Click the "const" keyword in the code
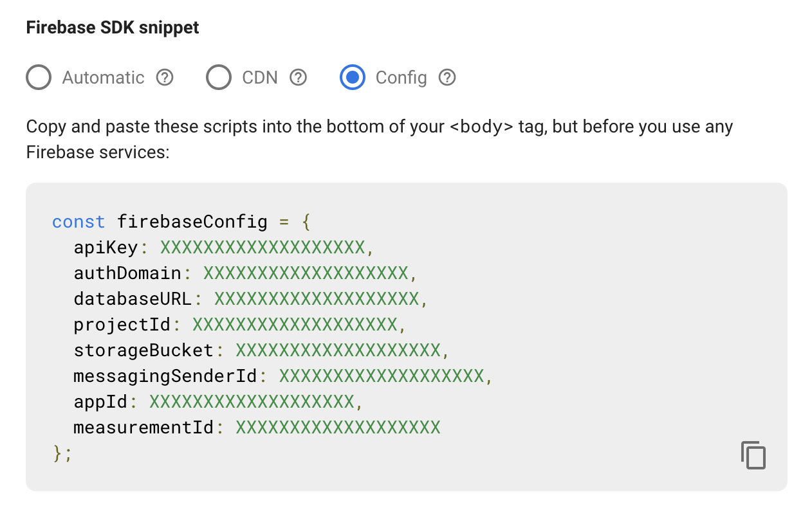 click(x=78, y=222)
